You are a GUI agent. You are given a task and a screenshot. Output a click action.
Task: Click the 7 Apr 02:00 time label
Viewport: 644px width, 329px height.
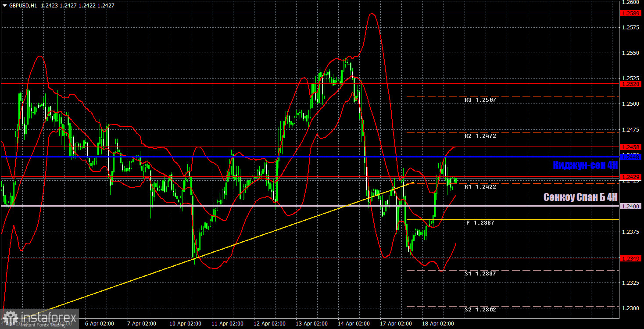click(141, 324)
